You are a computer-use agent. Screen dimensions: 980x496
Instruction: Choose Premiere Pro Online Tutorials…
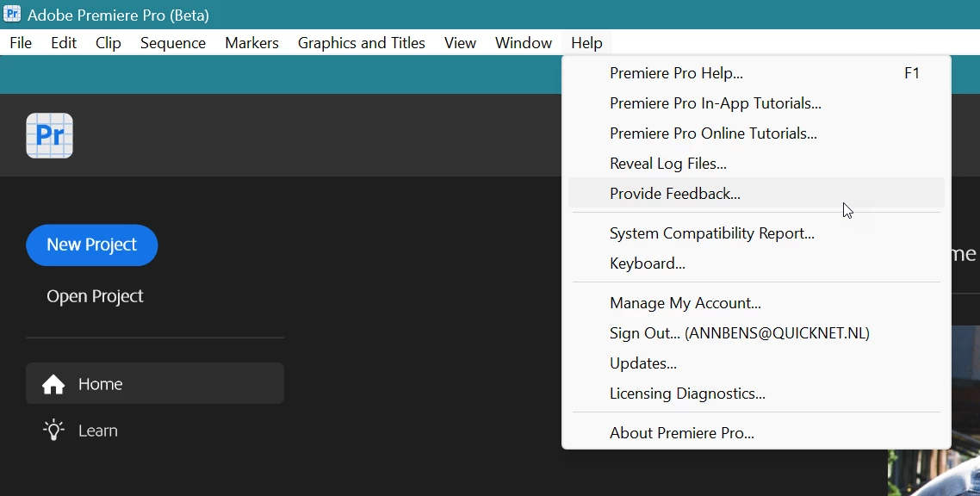click(756, 133)
